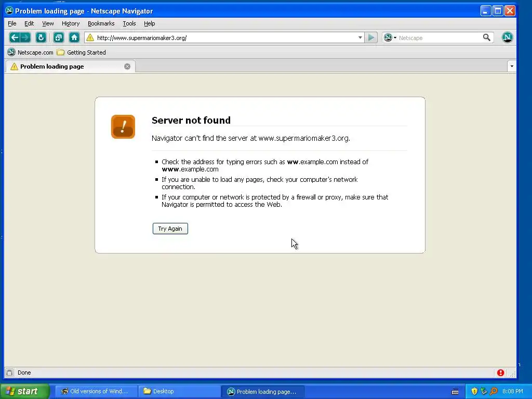This screenshot has height=399, width=532.
Task: Open the History menu
Action: point(71,23)
